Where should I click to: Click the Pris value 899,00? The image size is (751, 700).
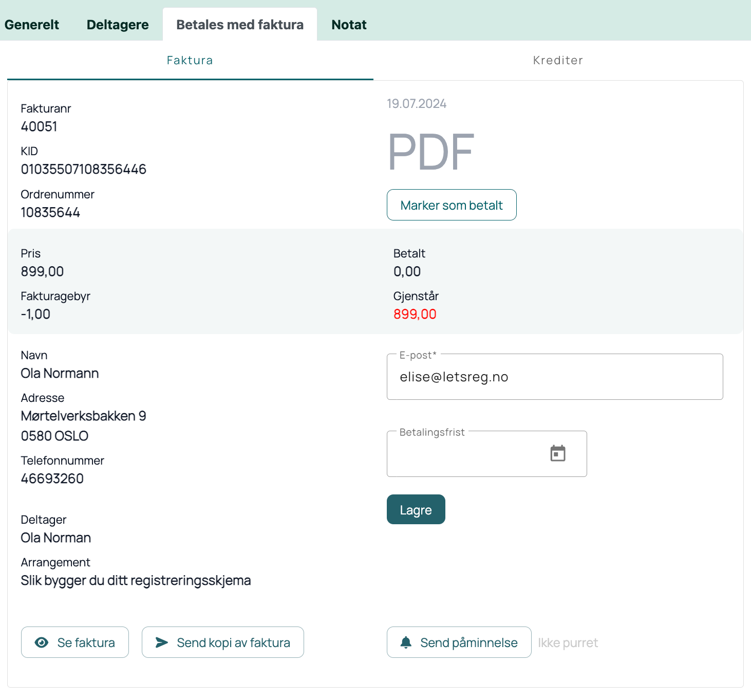pyautogui.click(x=42, y=271)
